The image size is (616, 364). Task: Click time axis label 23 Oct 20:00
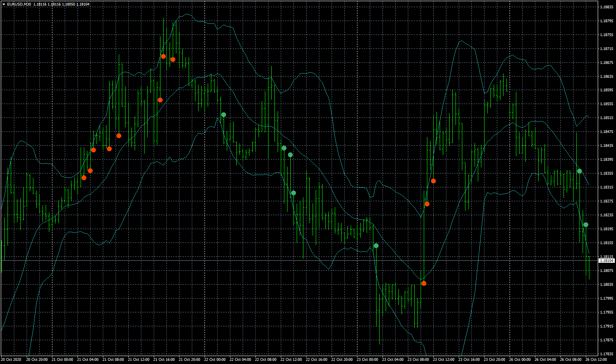coord(494,360)
